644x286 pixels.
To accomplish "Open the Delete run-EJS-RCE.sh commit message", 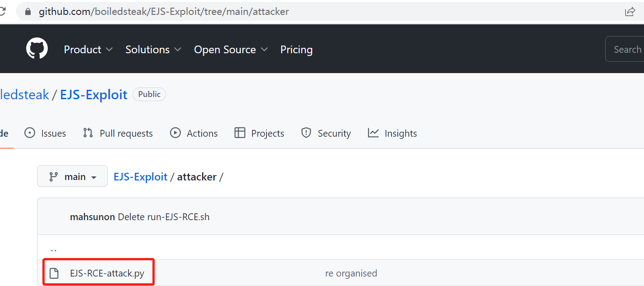I will pyautogui.click(x=164, y=217).
